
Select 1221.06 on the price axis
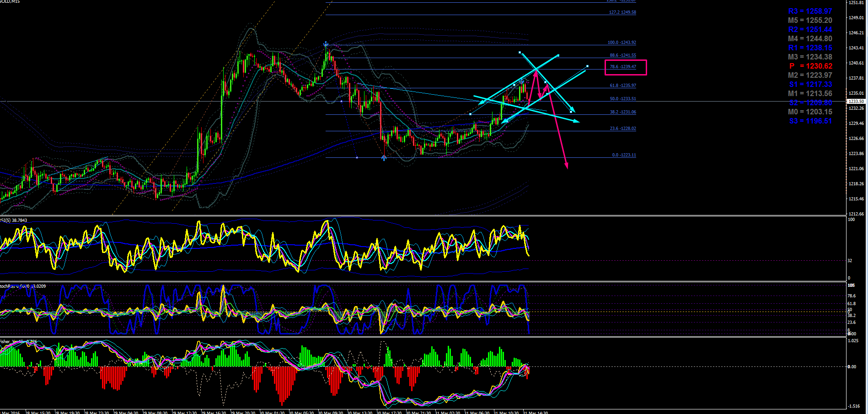point(856,169)
